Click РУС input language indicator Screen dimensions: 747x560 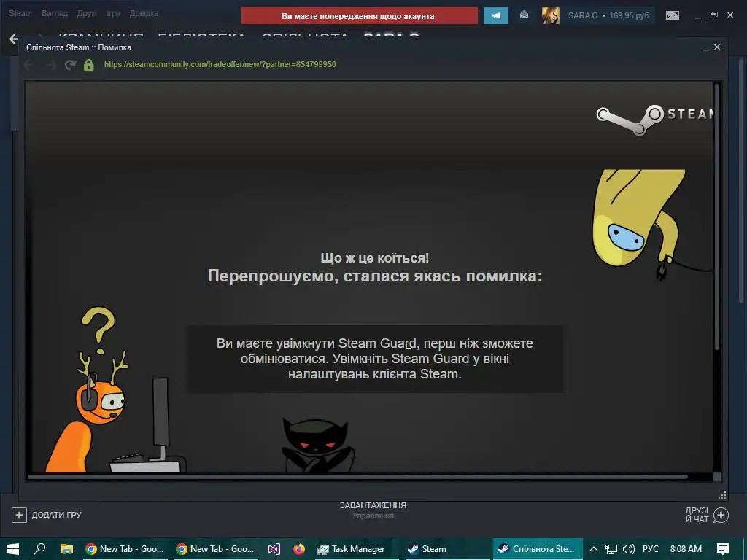(x=651, y=549)
